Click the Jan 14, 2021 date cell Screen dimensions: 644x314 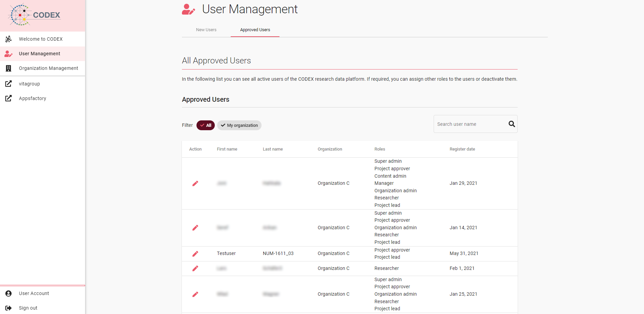click(x=463, y=228)
